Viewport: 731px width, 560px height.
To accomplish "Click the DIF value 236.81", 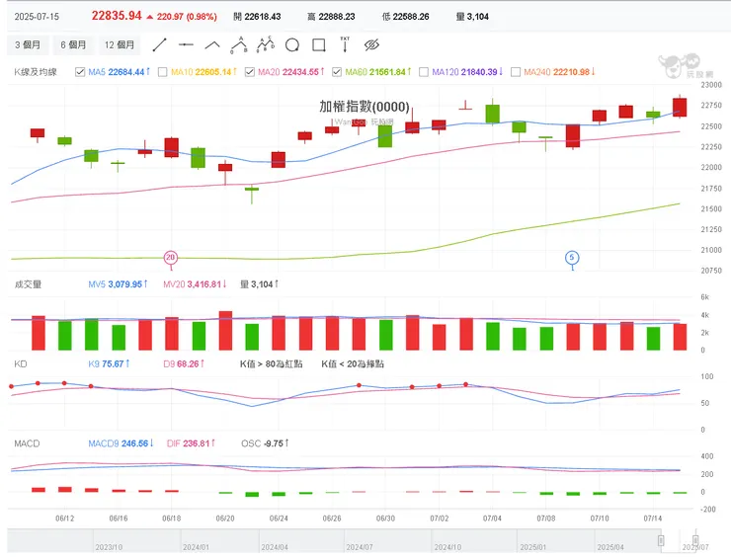I will tap(197, 443).
